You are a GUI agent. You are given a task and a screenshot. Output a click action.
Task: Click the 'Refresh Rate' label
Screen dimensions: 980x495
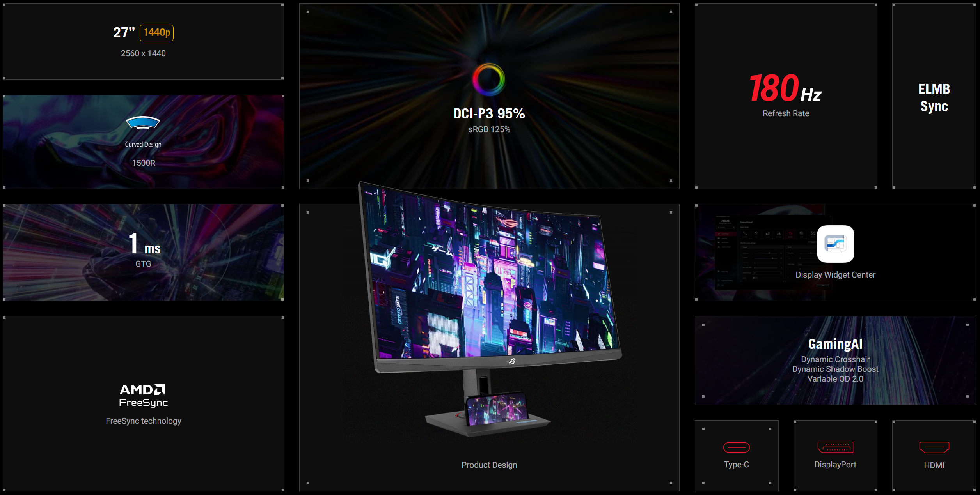click(786, 113)
